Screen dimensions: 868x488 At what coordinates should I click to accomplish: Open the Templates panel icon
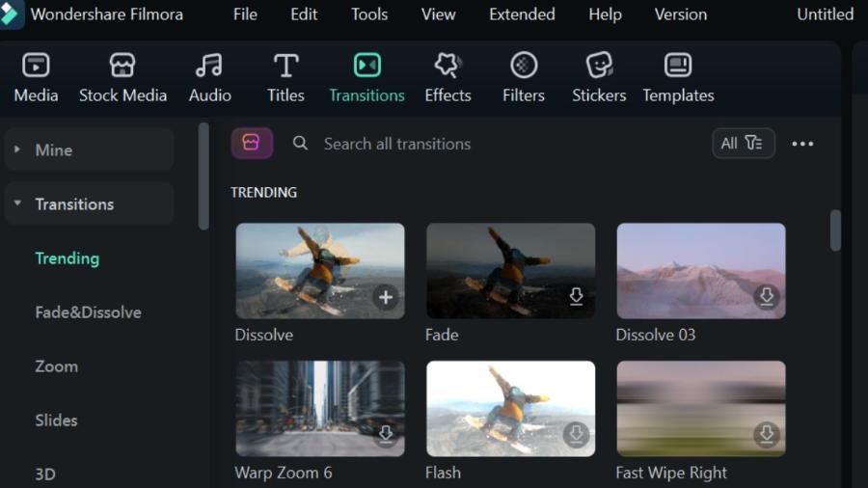coord(678,66)
